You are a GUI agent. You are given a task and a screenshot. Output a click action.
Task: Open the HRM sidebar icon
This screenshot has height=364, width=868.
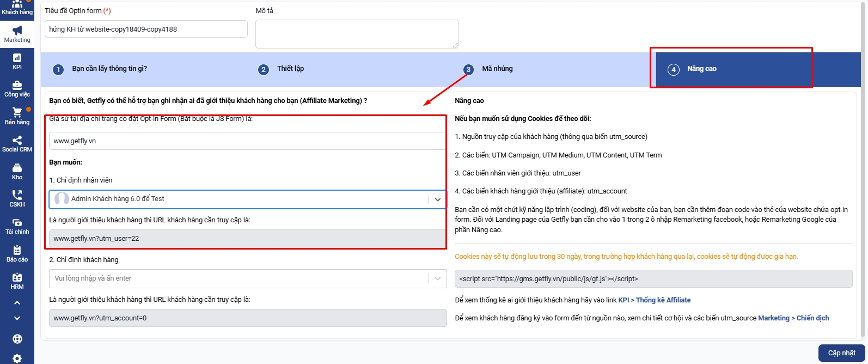click(x=17, y=281)
